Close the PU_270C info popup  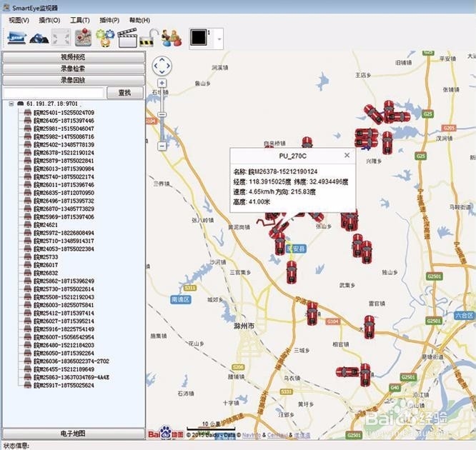coord(347,155)
